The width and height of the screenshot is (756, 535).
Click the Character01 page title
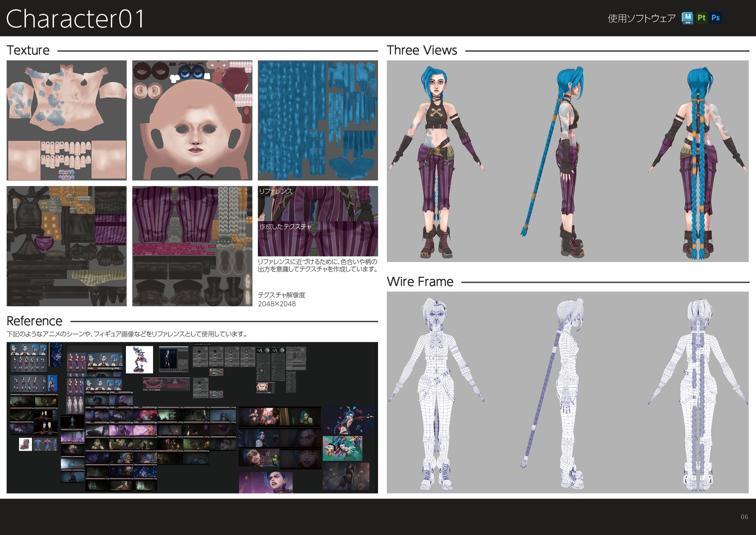[x=75, y=19]
